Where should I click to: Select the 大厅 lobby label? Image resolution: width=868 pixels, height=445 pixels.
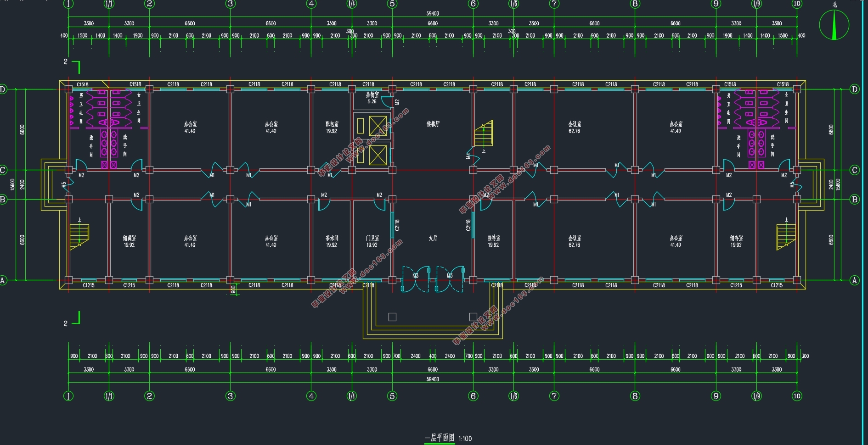[x=433, y=238]
